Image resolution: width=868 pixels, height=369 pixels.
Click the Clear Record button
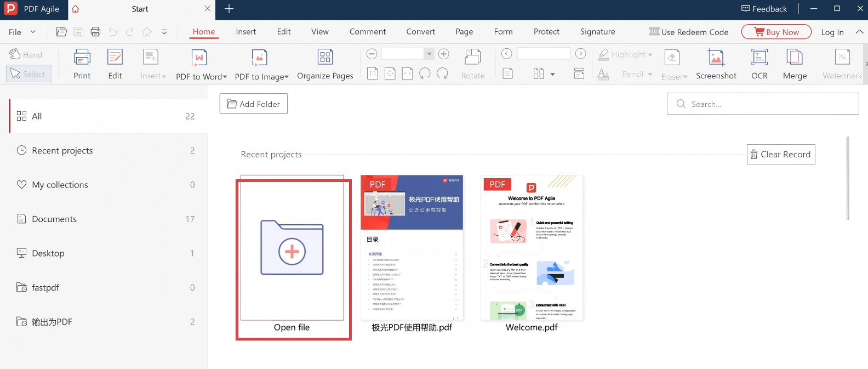click(781, 154)
